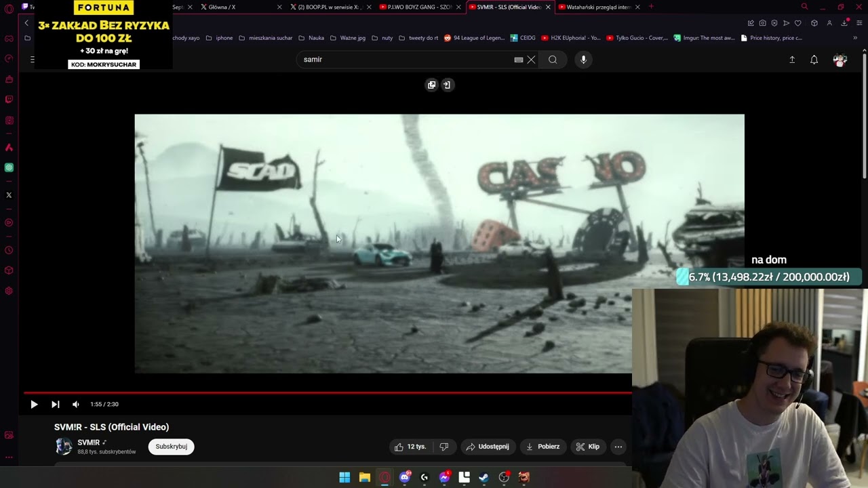Open Discord from the taskbar

pyautogui.click(x=405, y=477)
